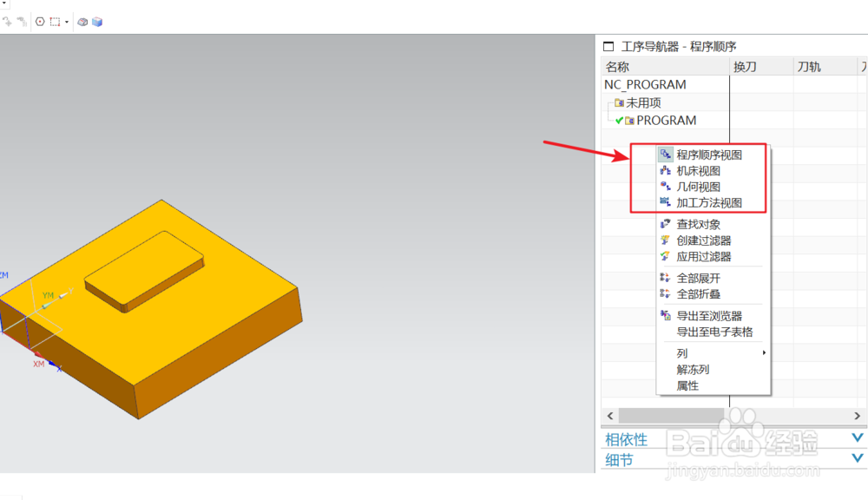The width and height of the screenshot is (868, 500).
Task: Click the greyed-out copy-to-clipboard toolbar icon
Action: [22, 22]
